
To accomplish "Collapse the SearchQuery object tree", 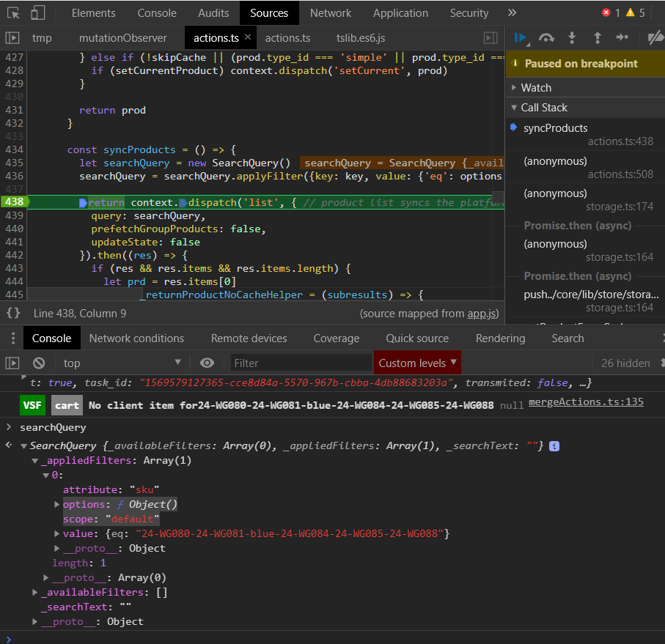I will 24,446.
